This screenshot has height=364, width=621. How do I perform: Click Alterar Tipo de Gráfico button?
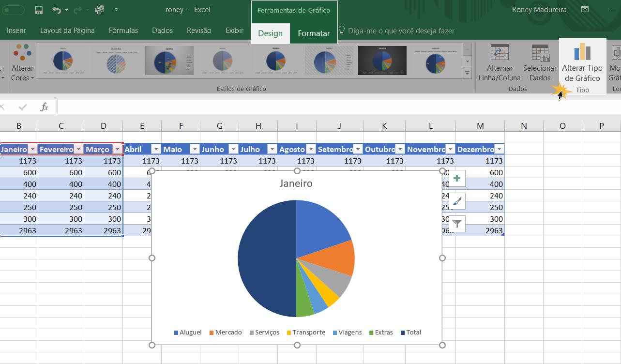(x=582, y=63)
